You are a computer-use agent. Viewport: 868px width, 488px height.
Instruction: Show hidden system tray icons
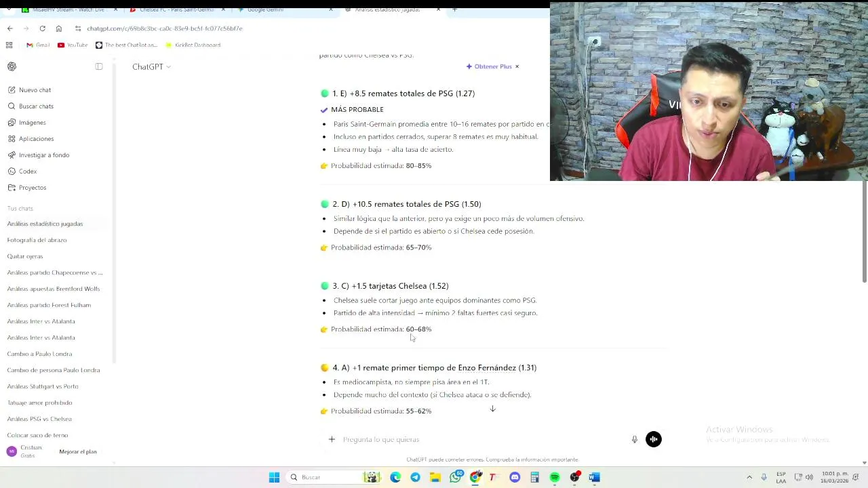749,477
